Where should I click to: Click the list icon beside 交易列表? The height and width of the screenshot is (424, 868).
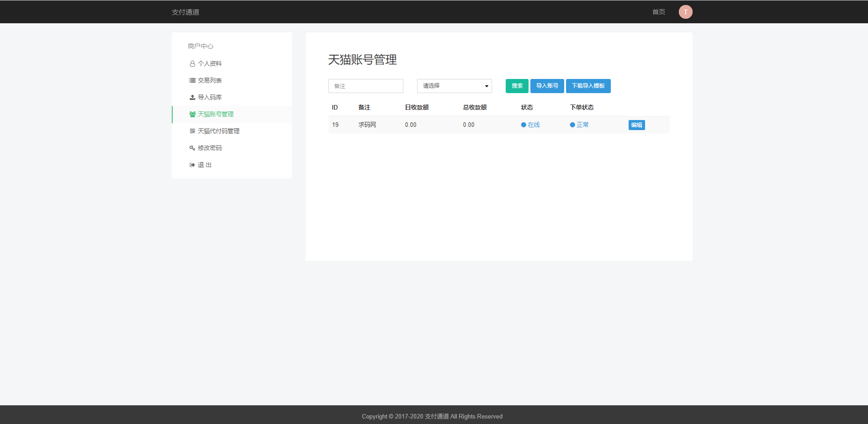[x=192, y=80]
